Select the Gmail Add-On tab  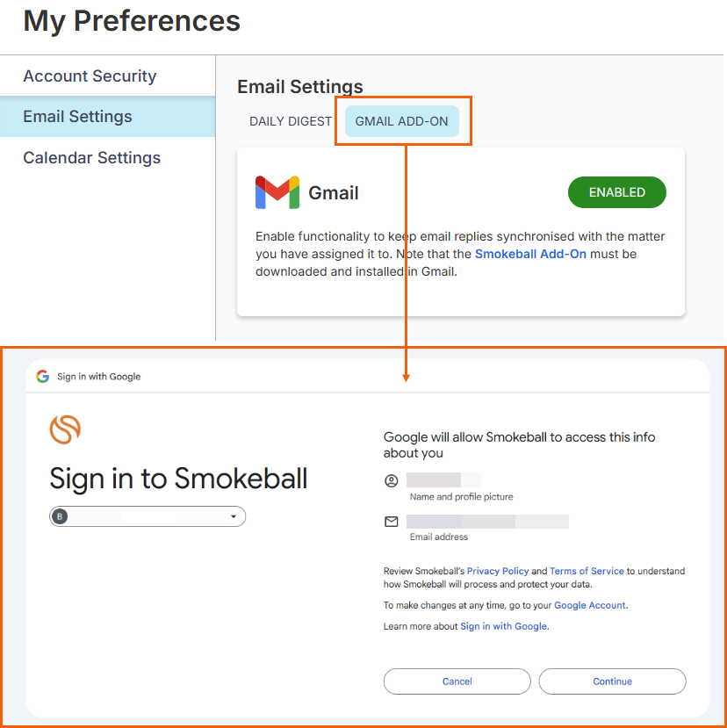pyautogui.click(x=401, y=121)
